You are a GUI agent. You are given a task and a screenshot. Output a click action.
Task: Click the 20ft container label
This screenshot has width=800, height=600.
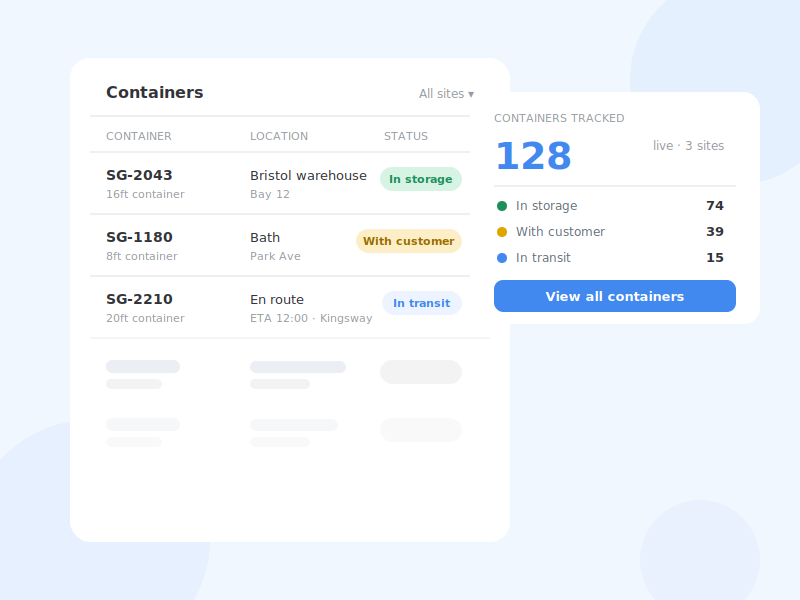(x=145, y=318)
